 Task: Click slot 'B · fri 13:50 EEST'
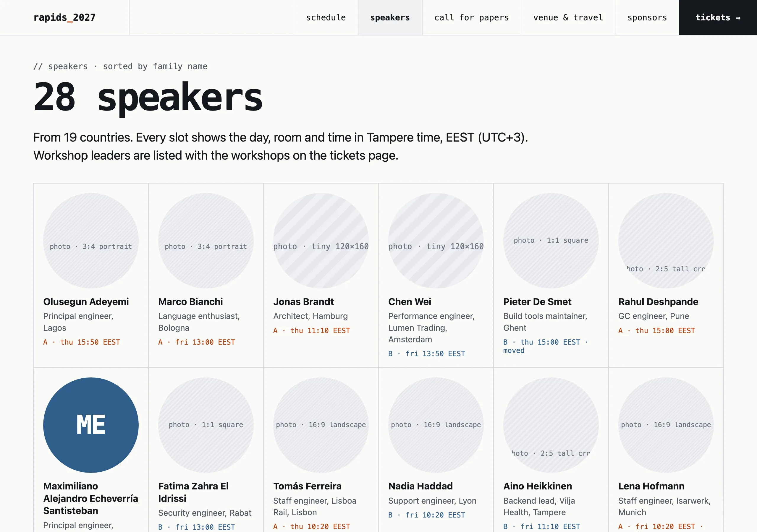click(427, 354)
